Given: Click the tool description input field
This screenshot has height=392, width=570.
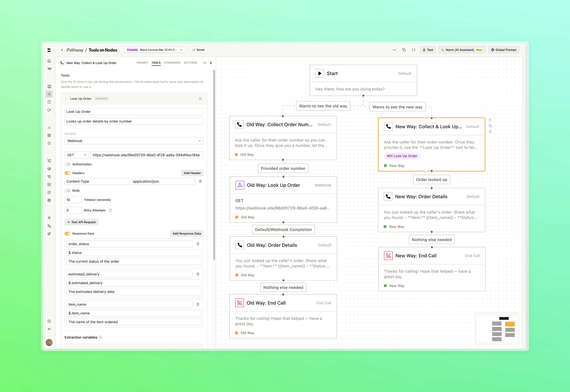Looking at the screenshot, I should pos(134,121).
